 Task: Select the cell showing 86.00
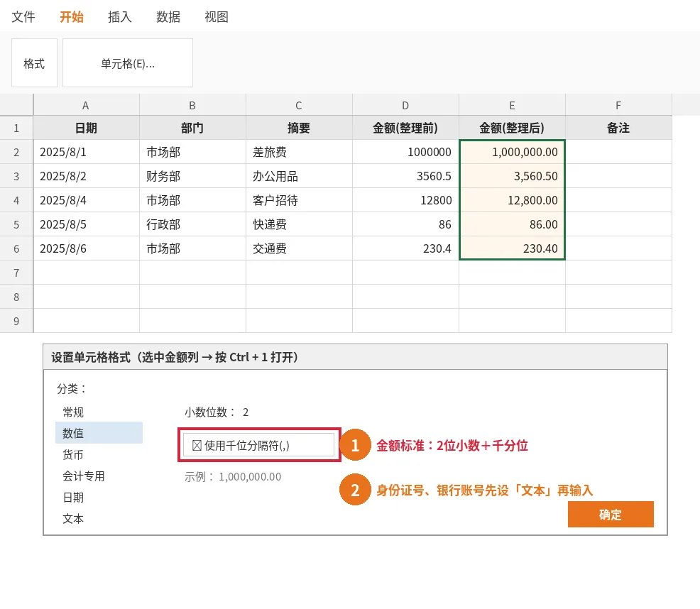512,224
